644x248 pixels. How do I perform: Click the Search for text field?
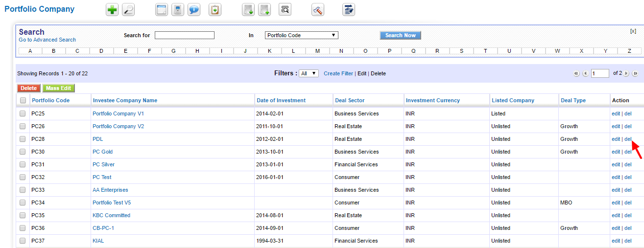184,35
